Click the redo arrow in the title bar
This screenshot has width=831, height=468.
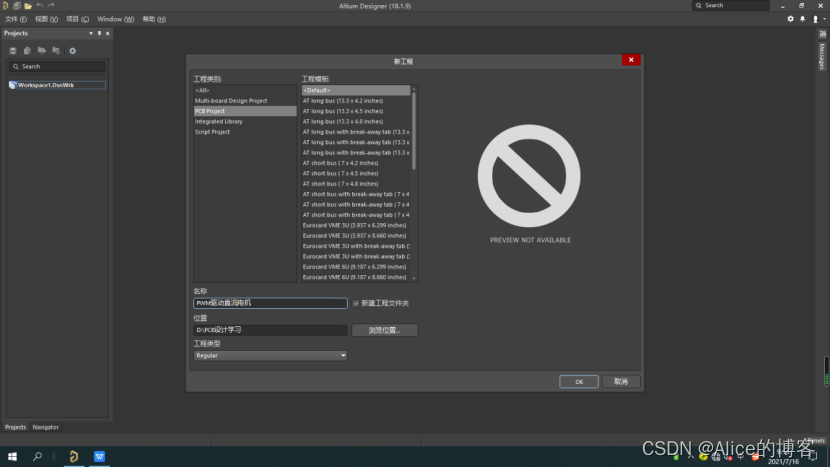pos(51,5)
